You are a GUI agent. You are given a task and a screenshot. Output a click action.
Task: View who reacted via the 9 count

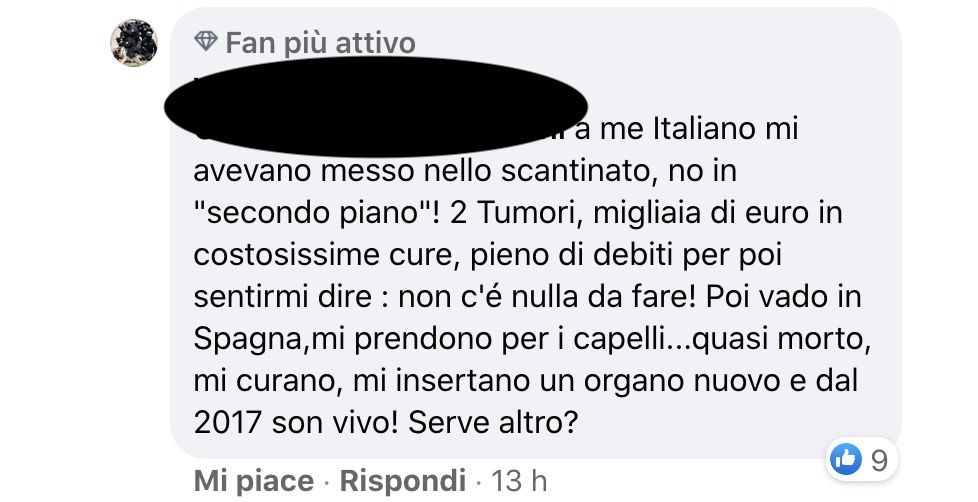click(x=879, y=460)
